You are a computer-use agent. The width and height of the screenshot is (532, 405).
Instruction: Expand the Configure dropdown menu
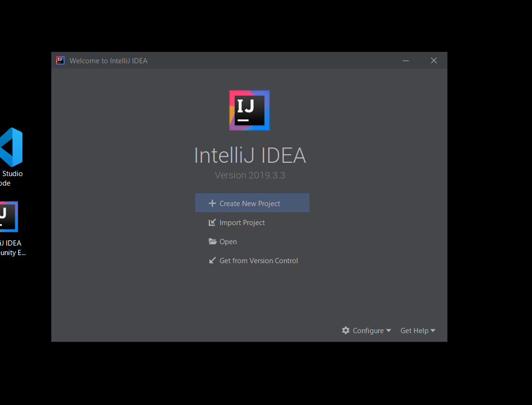[366, 330]
